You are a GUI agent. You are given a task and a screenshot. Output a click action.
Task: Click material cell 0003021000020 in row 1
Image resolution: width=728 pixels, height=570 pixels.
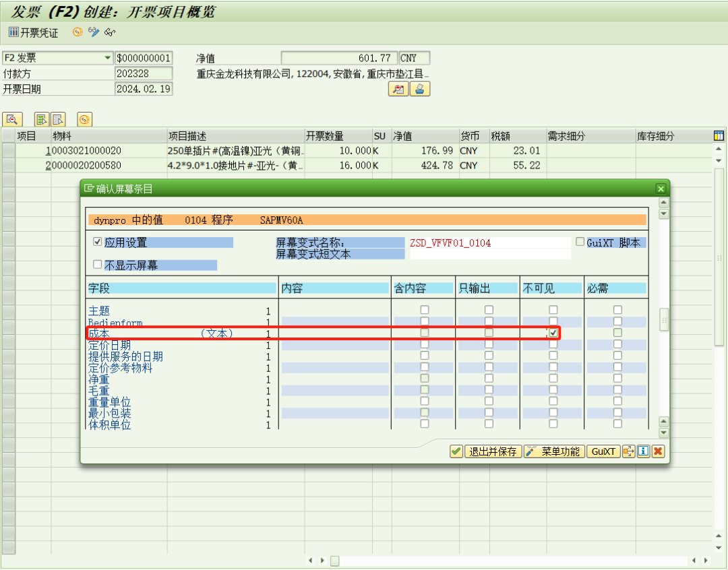[109, 150]
